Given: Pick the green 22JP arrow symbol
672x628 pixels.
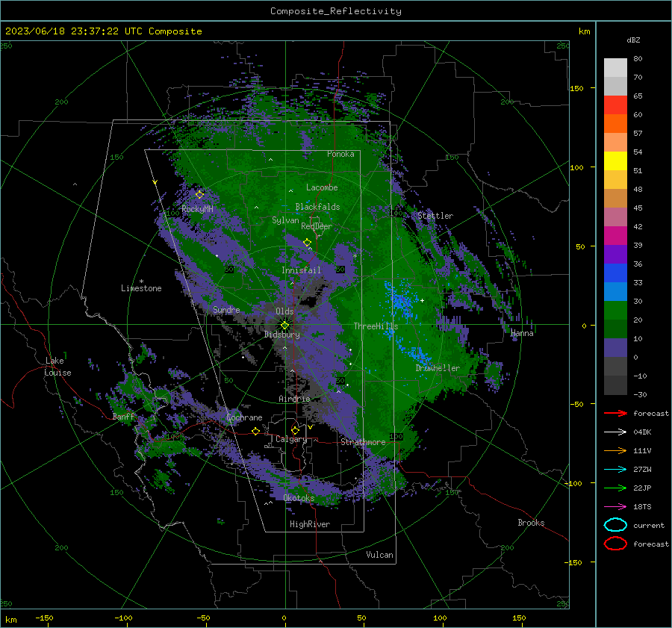Looking at the screenshot, I should [615, 488].
